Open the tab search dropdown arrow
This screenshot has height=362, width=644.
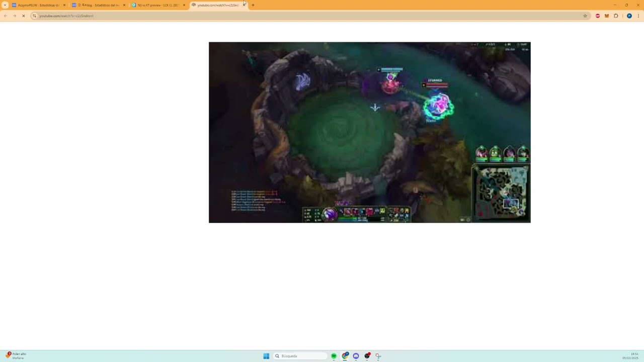tap(5, 5)
